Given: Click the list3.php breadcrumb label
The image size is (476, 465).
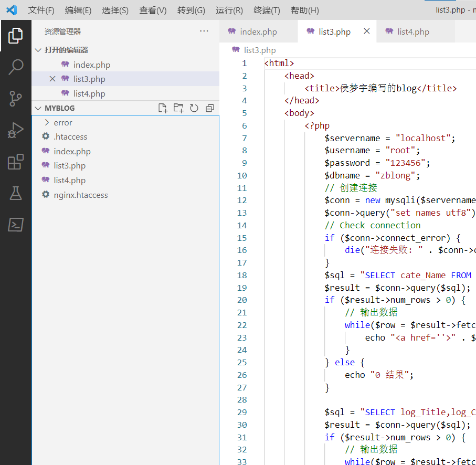Looking at the screenshot, I should pyautogui.click(x=260, y=50).
